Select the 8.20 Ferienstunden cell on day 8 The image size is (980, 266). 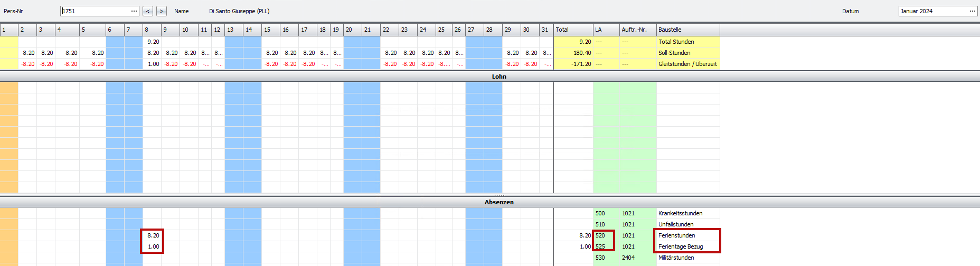[x=152, y=235]
